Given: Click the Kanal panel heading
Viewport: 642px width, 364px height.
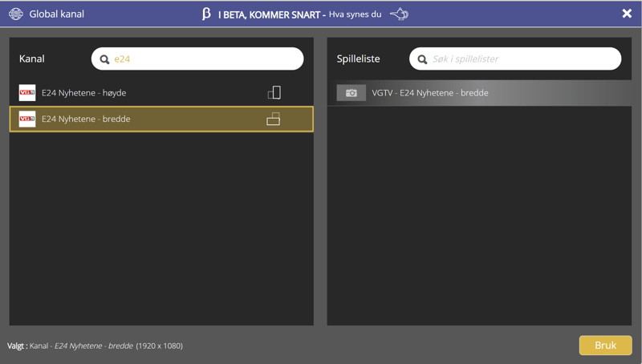Looking at the screenshot, I should click(32, 59).
